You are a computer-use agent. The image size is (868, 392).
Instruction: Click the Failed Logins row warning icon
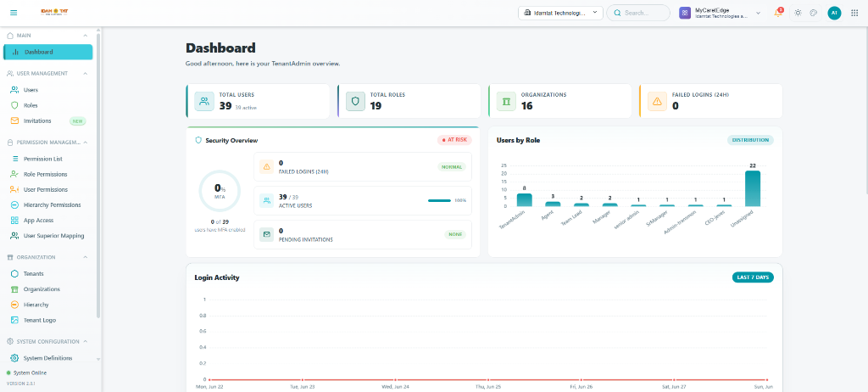click(267, 166)
